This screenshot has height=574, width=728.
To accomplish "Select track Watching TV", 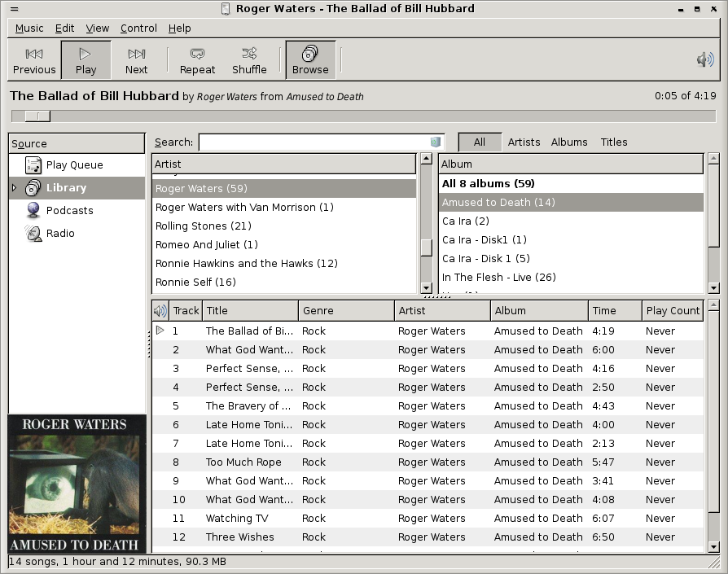I will 428,519.
